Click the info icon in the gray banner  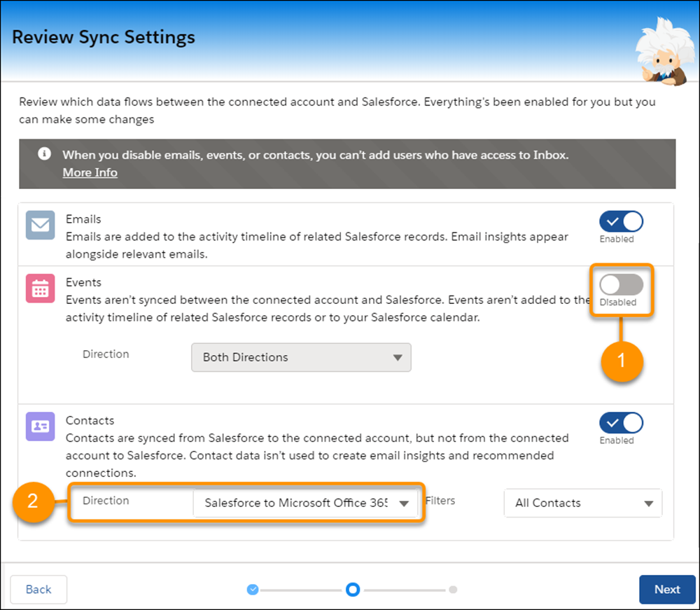[44, 154]
